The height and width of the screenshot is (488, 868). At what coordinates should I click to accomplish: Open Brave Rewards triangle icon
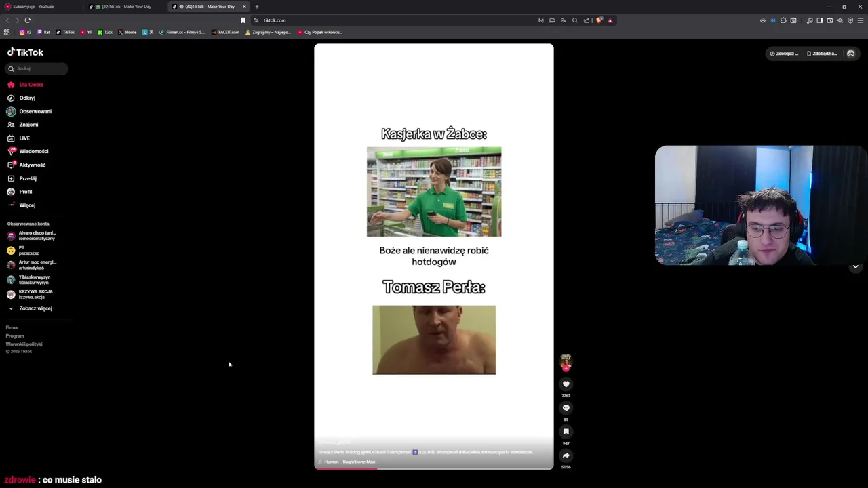pos(610,20)
